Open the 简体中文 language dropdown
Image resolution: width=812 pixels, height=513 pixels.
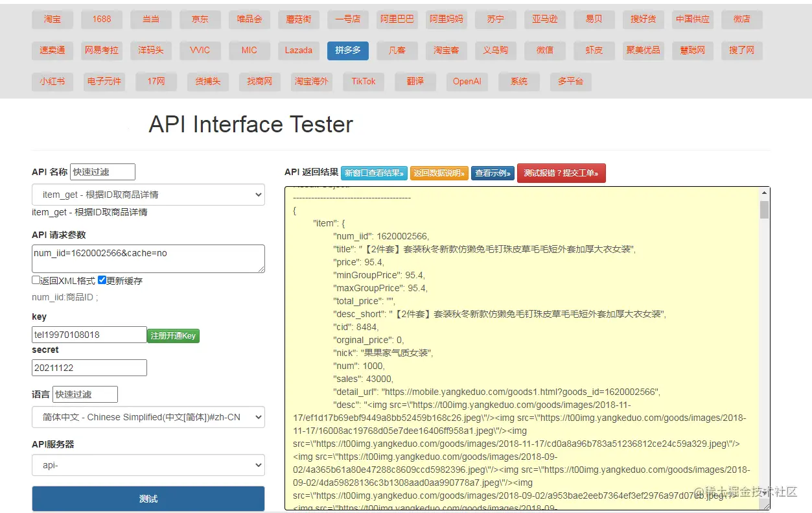(148, 417)
